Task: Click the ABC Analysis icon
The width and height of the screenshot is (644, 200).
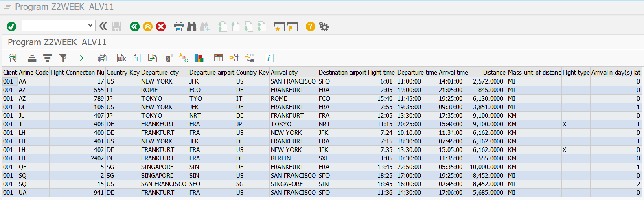Action: 183,58
